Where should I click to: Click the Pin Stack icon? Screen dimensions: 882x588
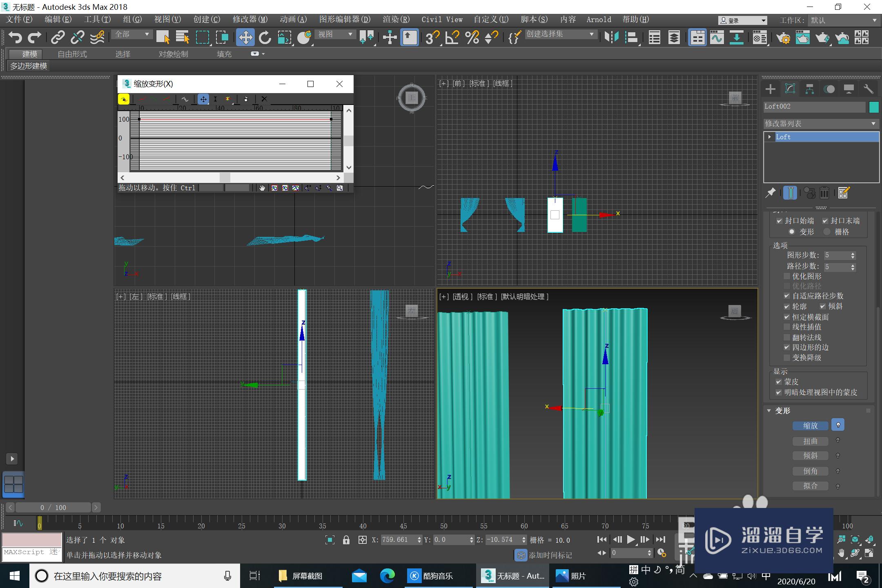771,192
